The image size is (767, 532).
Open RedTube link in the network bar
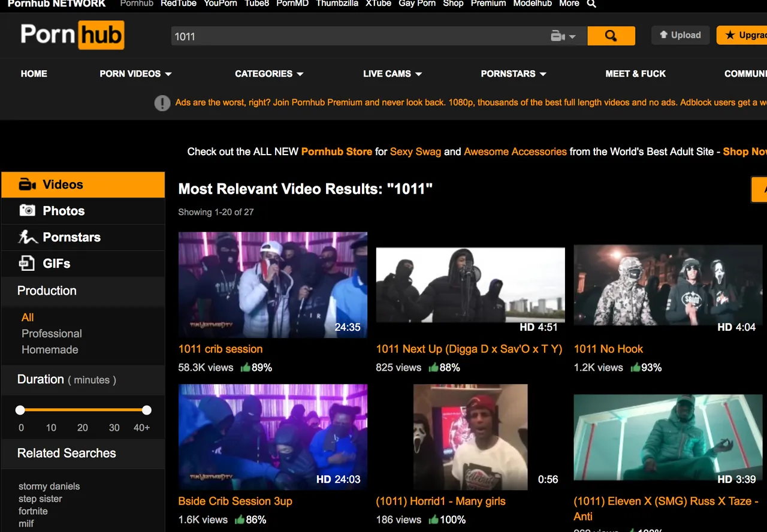[179, 4]
